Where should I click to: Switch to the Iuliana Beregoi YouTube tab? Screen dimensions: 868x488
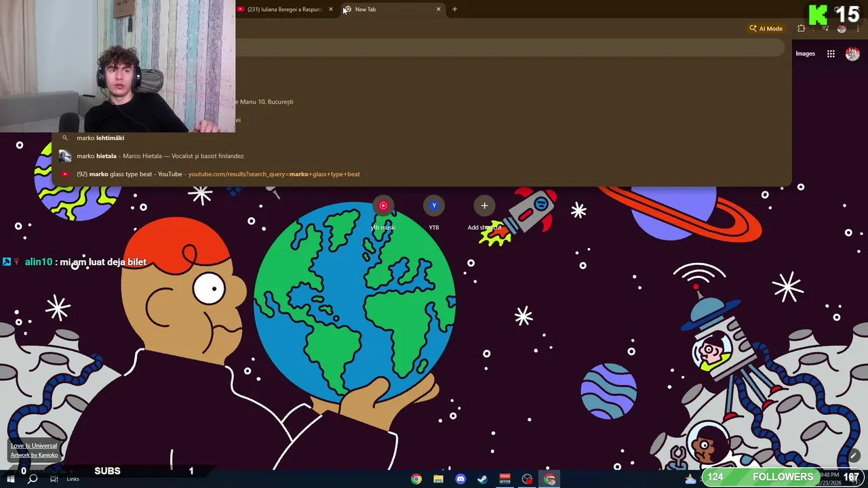tap(285, 9)
